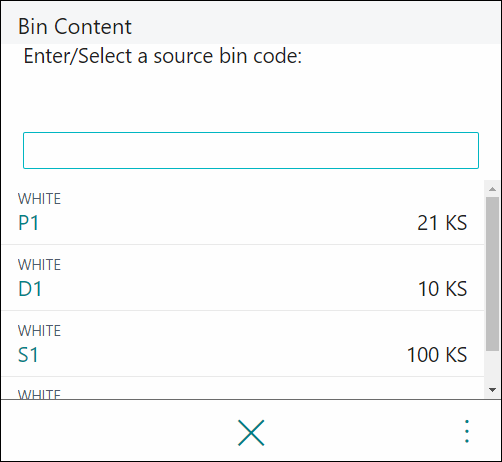Click the vertical scrollbar thumb
502x462 pixels.
(492, 274)
